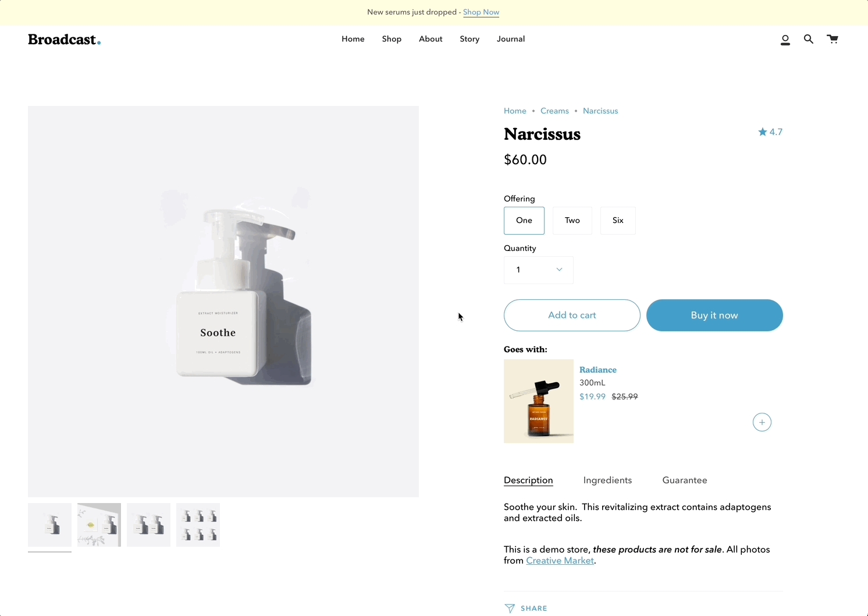868x616 pixels.
Task: Open the Shop navigation menu
Action: tap(392, 39)
